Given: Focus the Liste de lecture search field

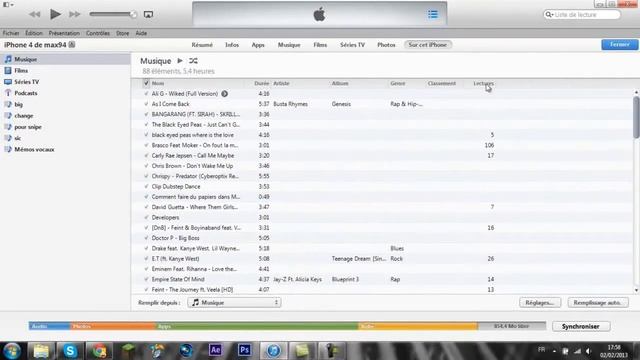Looking at the screenshot, I should (x=582, y=15).
